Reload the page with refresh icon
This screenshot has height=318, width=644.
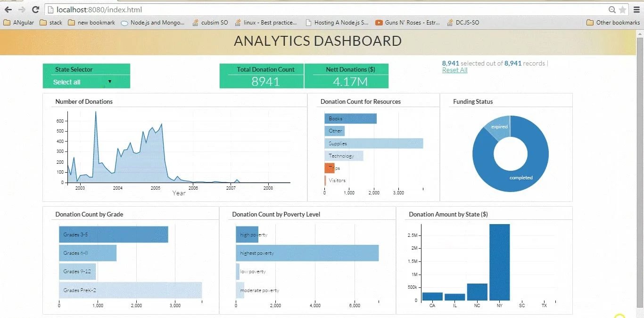(x=35, y=9)
